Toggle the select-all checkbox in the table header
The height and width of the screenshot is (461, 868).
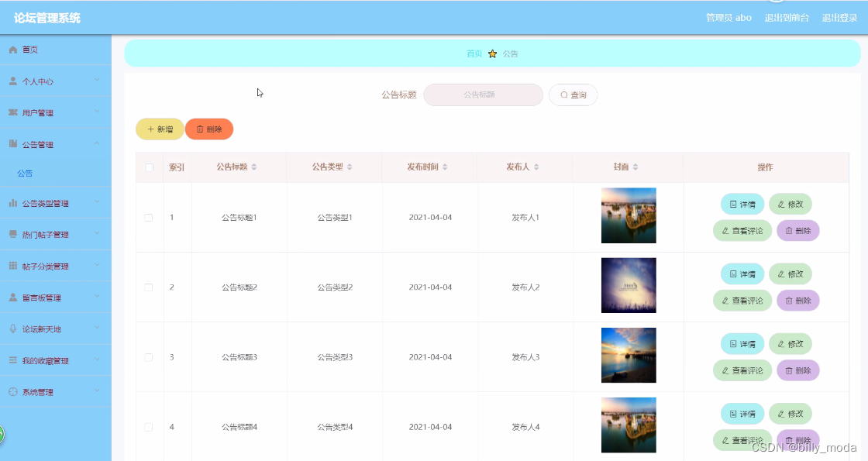pos(150,167)
